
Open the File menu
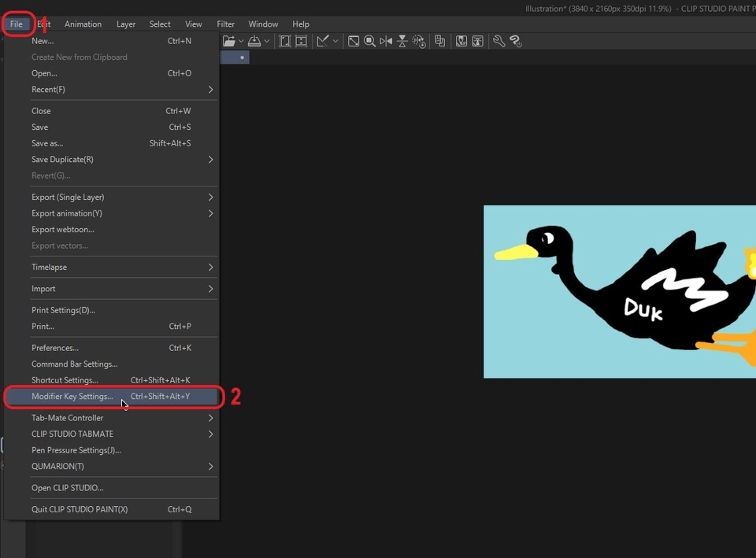[x=17, y=24]
